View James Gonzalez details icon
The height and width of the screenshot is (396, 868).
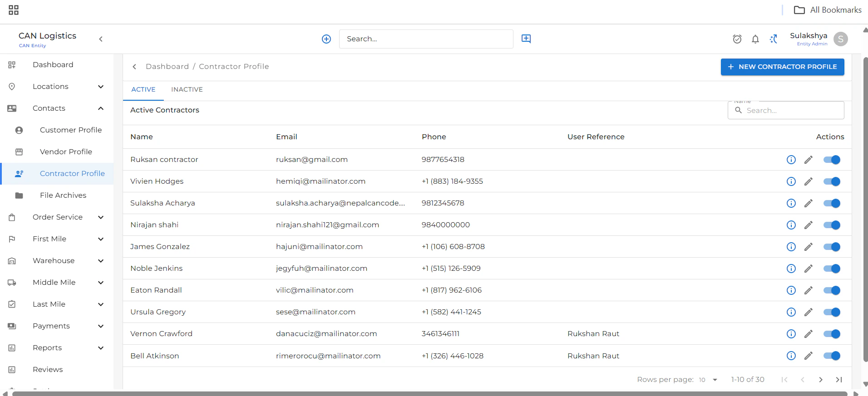point(791,247)
